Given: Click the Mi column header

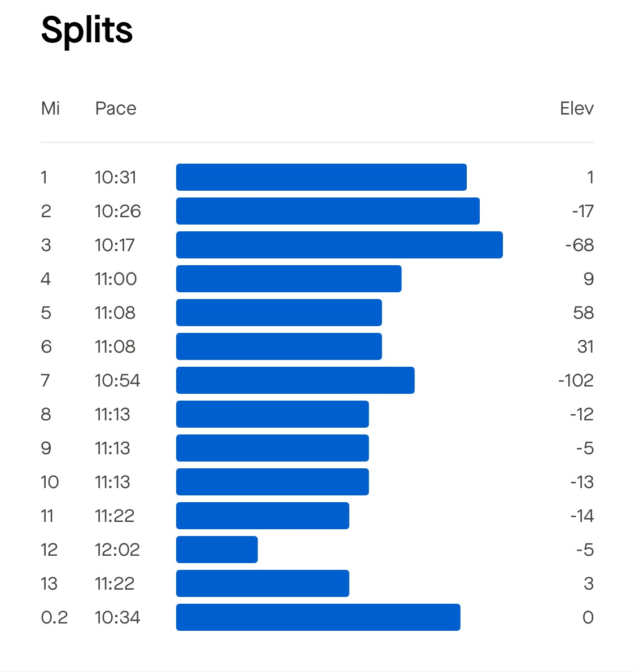Looking at the screenshot, I should click(50, 108).
